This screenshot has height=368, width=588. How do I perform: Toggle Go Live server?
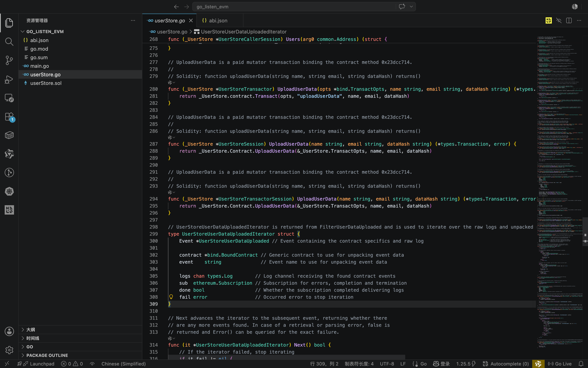560,364
